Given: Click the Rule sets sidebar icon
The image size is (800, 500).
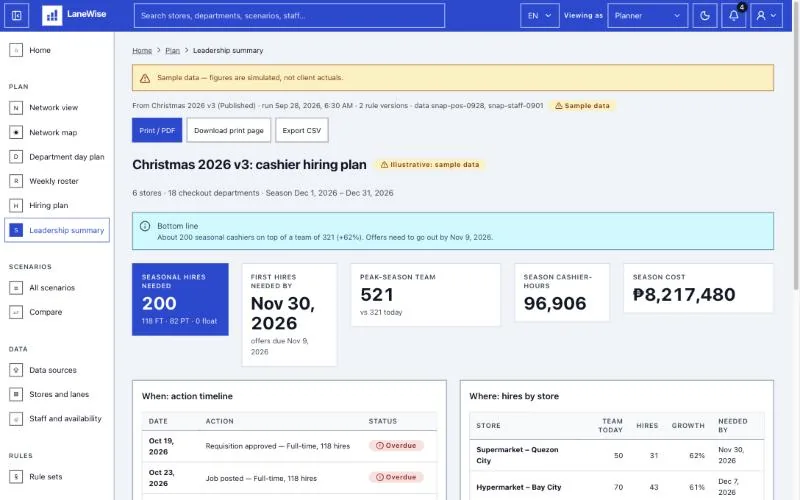Looking at the screenshot, I should (x=16, y=477).
